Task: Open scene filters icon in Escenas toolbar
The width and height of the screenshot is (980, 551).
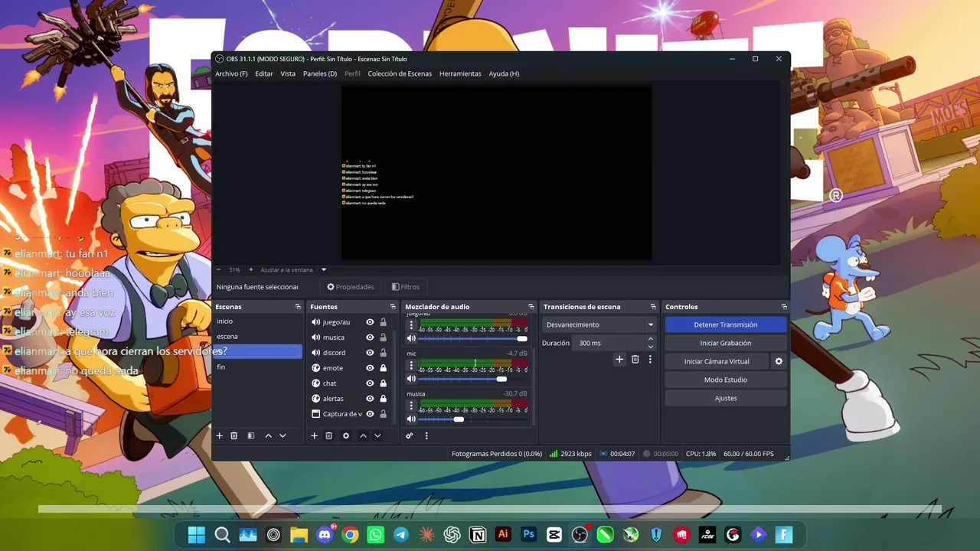Action: (x=251, y=435)
